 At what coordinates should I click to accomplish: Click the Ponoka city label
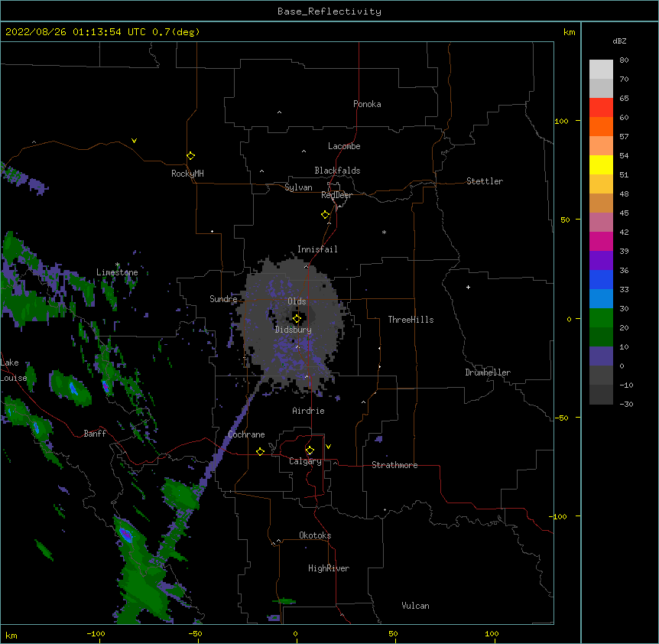(x=367, y=104)
